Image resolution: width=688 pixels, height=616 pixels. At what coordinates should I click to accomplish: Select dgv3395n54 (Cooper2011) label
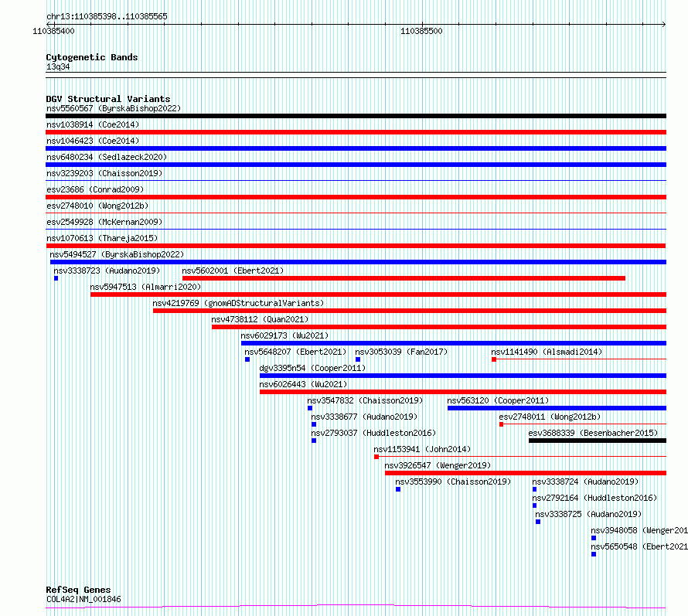tap(312, 368)
